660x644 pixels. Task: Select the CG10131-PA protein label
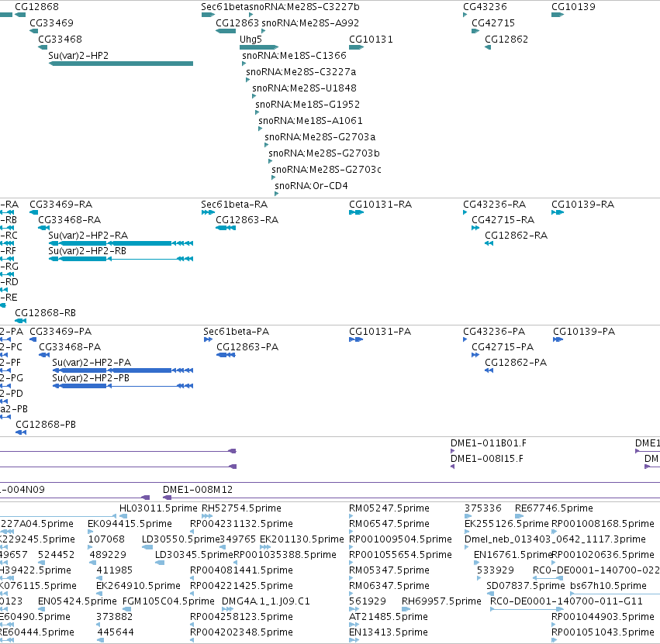click(x=380, y=332)
